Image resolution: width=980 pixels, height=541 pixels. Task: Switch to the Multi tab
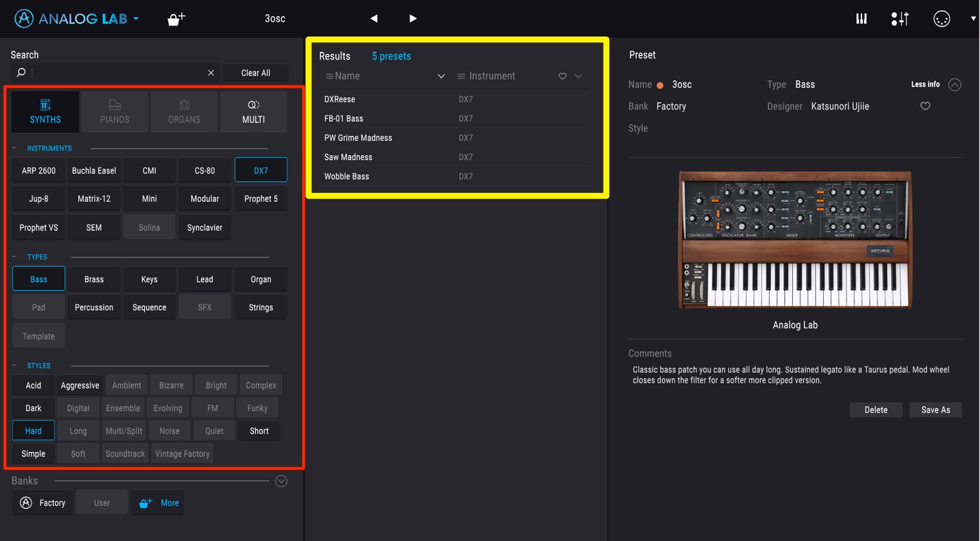[253, 112]
